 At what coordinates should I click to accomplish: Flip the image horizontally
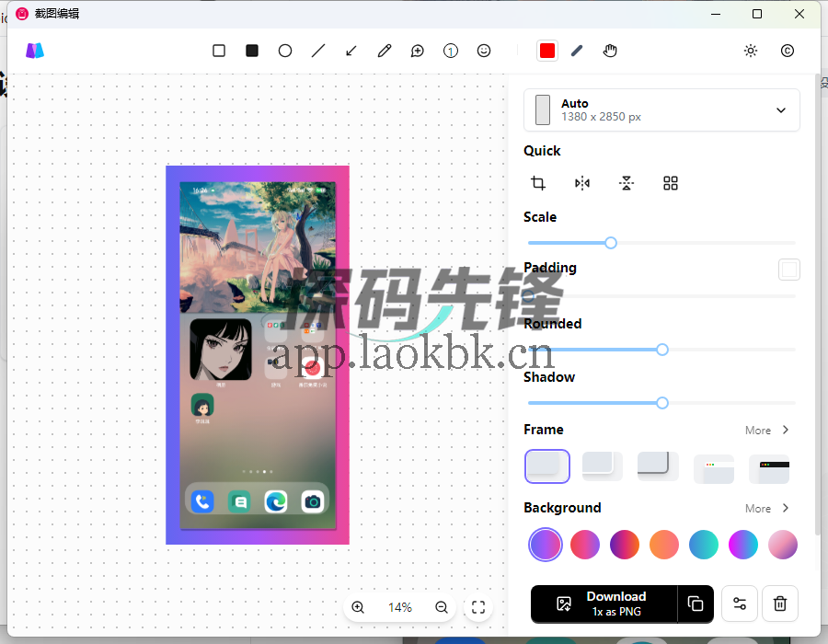point(582,183)
